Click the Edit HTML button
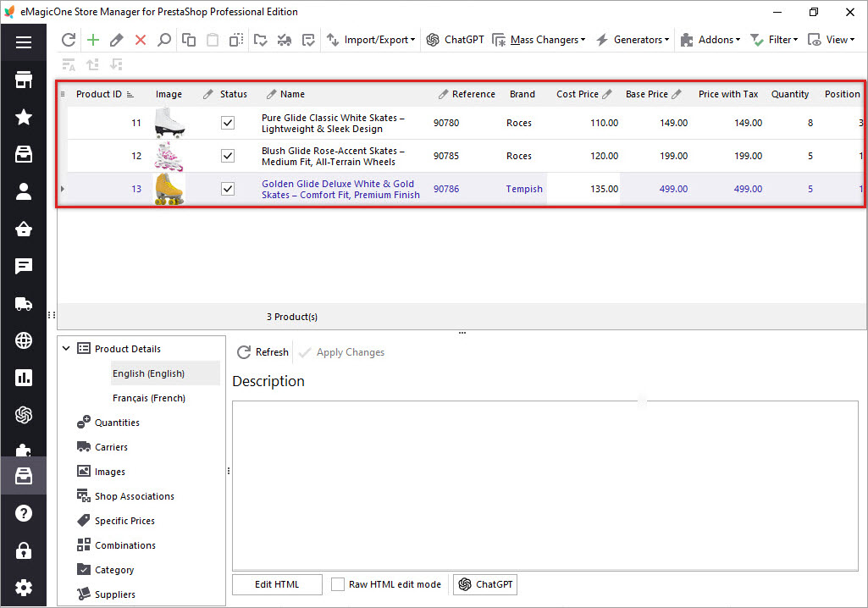This screenshot has width=868, height=608. (x=277, y=584)
